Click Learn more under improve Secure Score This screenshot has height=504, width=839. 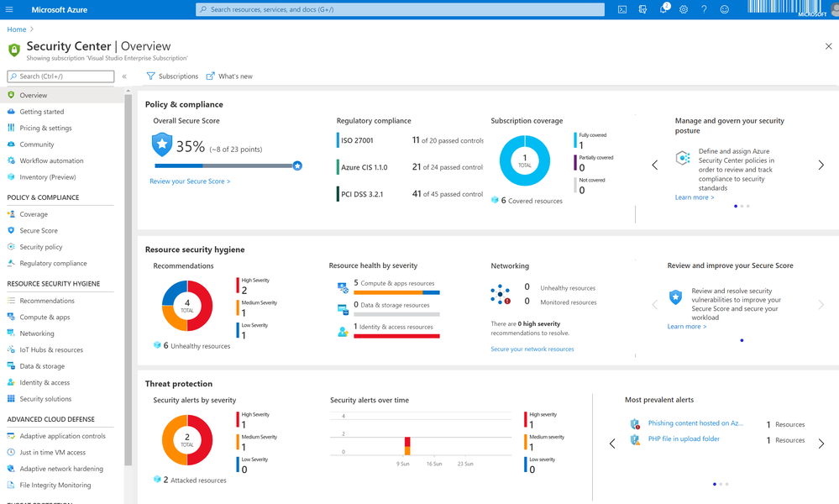pyautogui.click(x=686, y=327)
